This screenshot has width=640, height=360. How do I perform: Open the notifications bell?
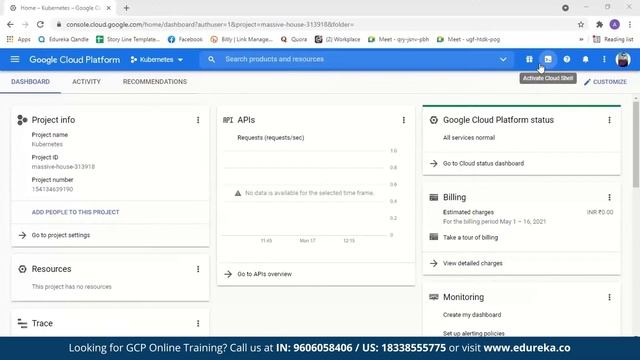coord(585,60)
